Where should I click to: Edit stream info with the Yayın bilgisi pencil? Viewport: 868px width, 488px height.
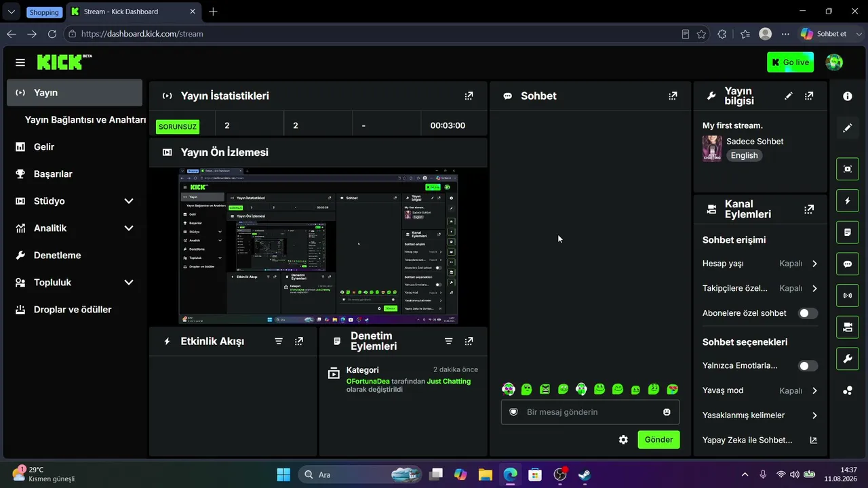coord(788,96)
